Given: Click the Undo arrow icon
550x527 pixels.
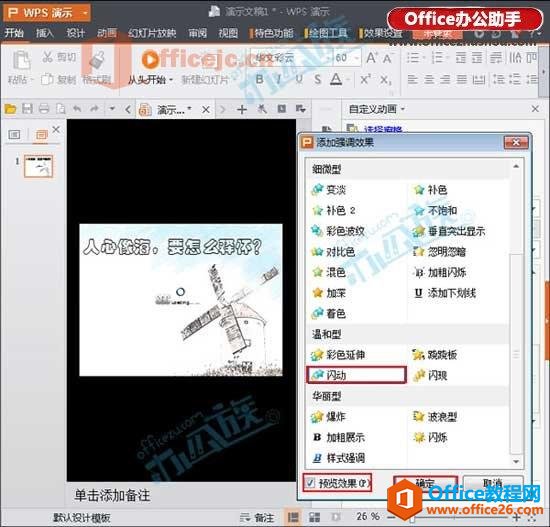Looking at the screenshot, I should tap(77, 109).
